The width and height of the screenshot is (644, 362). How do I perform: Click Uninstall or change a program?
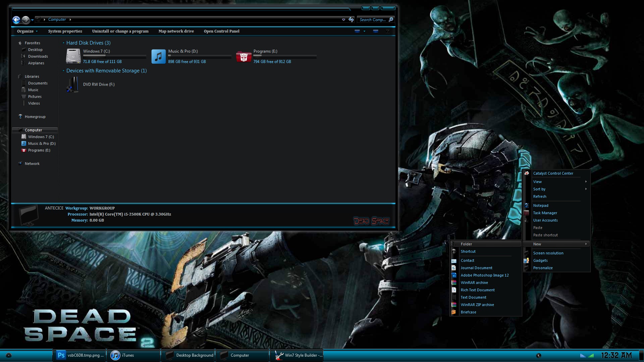120,31
